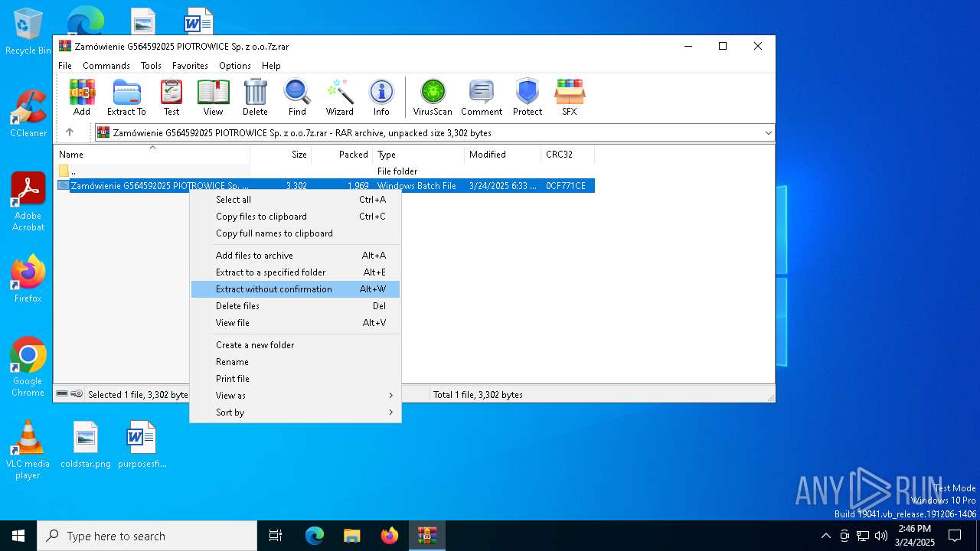Sort by the CRC32 column header

point(567,155)
